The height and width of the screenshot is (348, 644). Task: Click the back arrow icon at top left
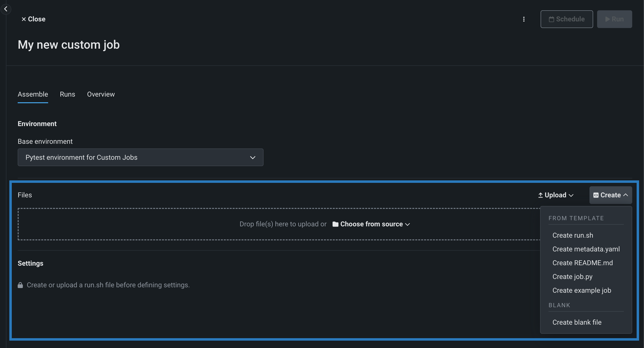[6, 9]
